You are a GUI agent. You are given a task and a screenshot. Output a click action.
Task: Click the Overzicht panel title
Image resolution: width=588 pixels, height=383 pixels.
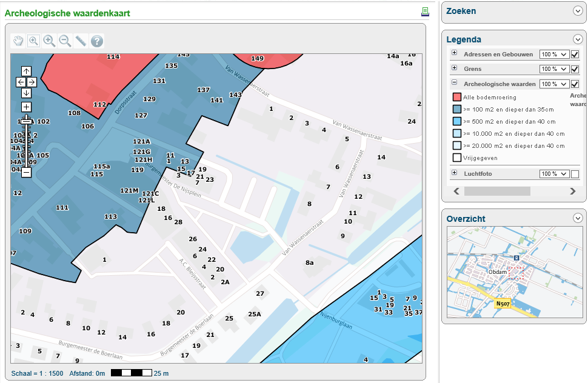point(466,219)
